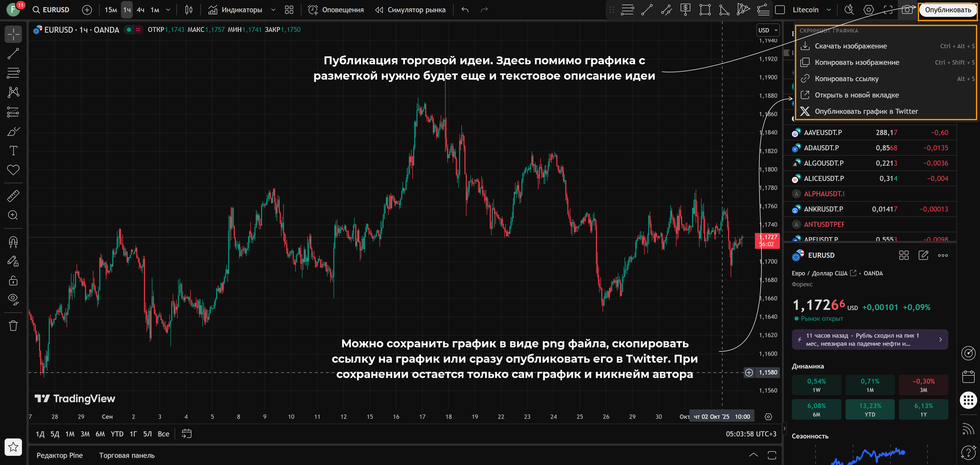The height and width of the screenshot is (465, 980).
Task: Toggle the Magnet mode tool
Action: coord(13,242)
